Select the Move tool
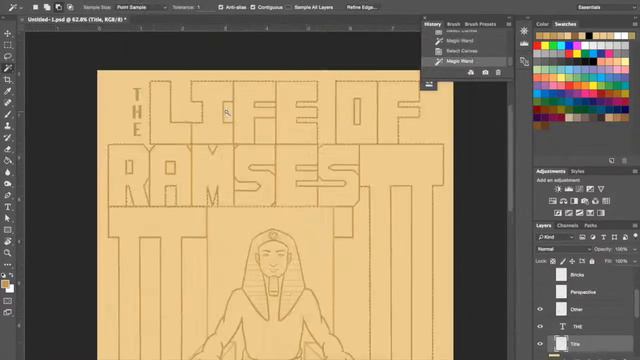Image resolution: width=640 pixels, height=360 pixels. [x=7, y=33]
